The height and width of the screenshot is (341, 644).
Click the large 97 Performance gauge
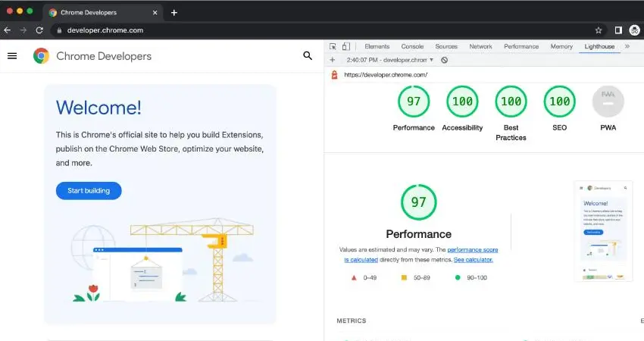click(418, 202)
